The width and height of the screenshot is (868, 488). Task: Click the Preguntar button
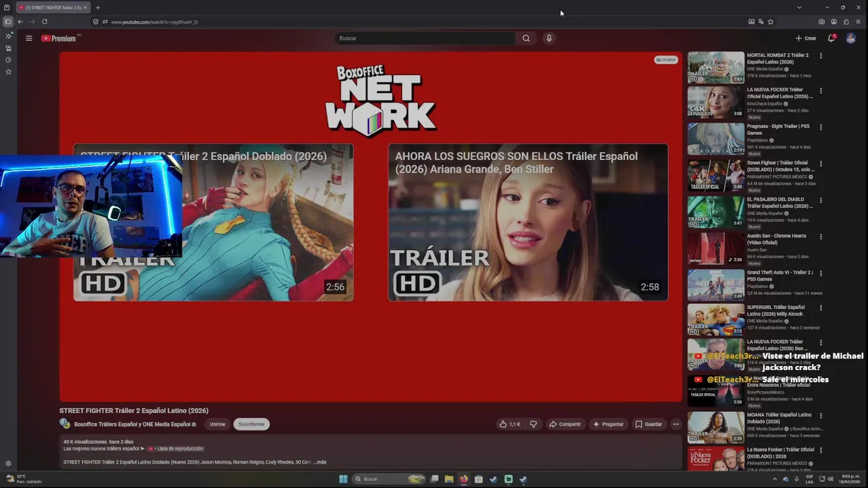(x=608, y=424)
